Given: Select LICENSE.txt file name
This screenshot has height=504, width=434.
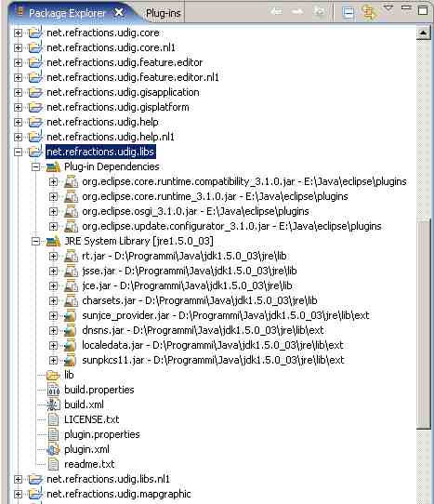Looking at the screenshot, I should (x=92, y=419).
